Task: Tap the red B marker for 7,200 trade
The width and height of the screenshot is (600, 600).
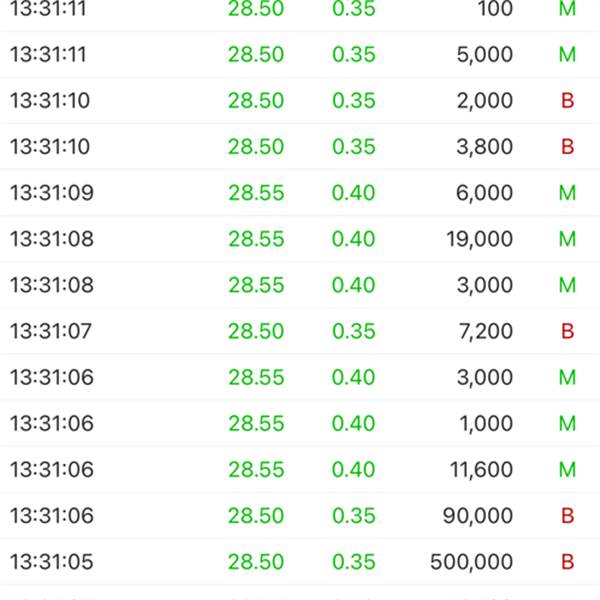Action: 567,331
